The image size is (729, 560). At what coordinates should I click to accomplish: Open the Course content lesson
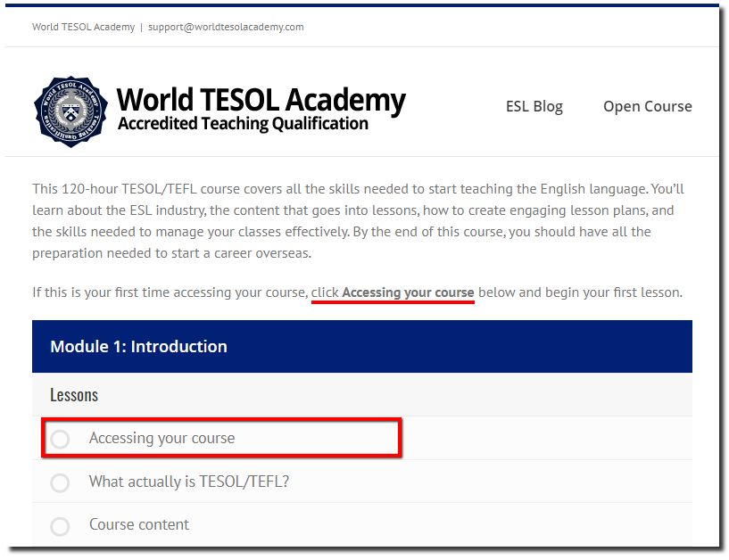pos(139,524)
